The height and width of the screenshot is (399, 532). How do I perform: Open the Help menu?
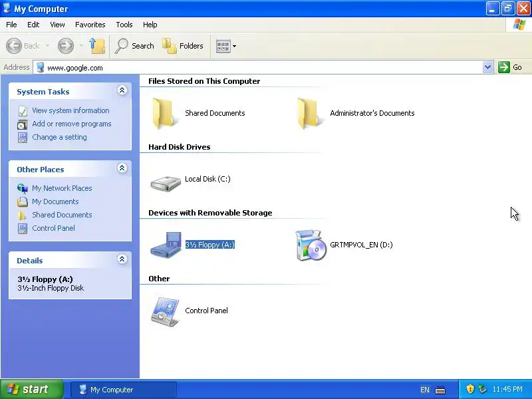150,25
